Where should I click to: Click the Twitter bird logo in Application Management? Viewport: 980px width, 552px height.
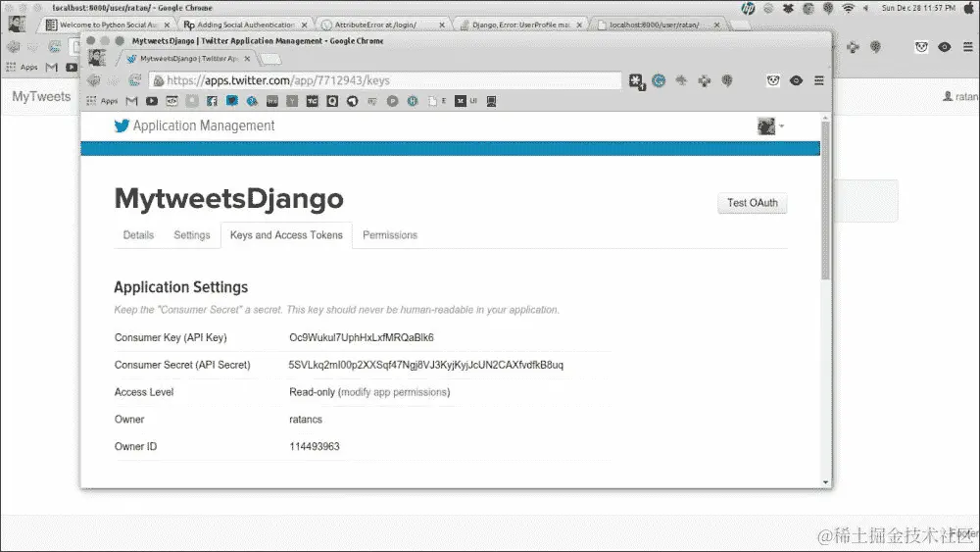(x=122, y=125)
